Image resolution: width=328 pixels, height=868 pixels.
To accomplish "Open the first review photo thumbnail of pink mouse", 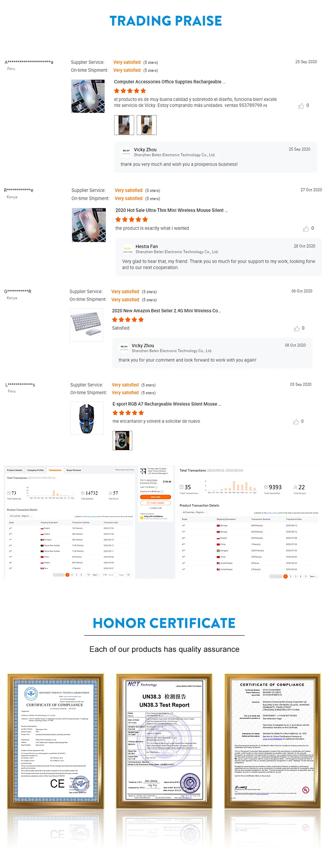I will pos(124,125).
